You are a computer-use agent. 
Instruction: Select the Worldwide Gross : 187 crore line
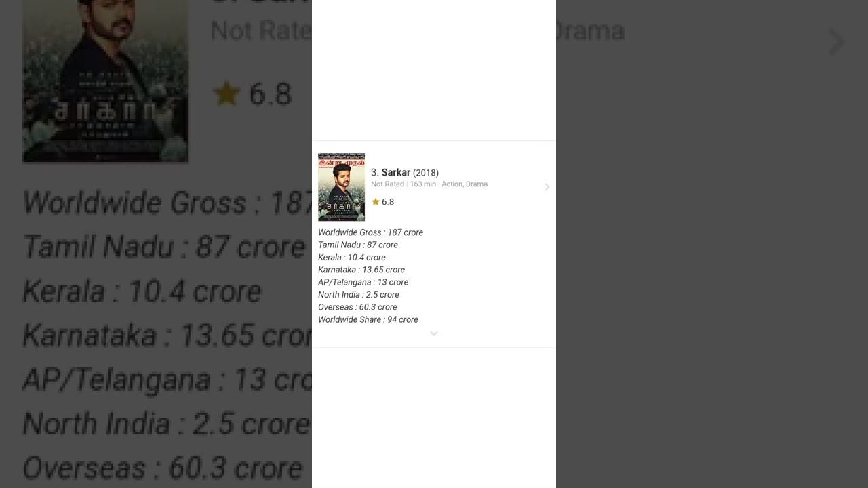point(370,232)
